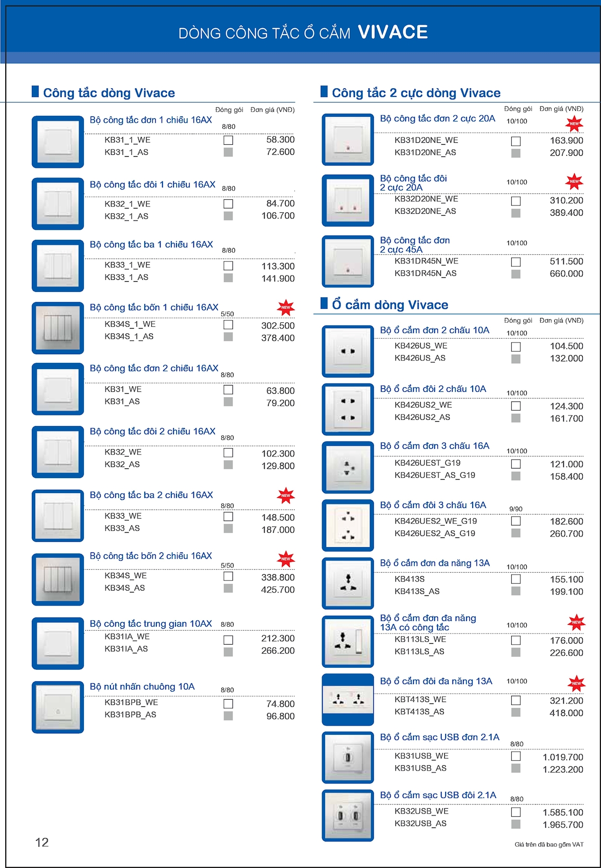Click the product code KB426UEST_G19
The width and height of the screenshot is (601, 868).
tap(427, 463)
